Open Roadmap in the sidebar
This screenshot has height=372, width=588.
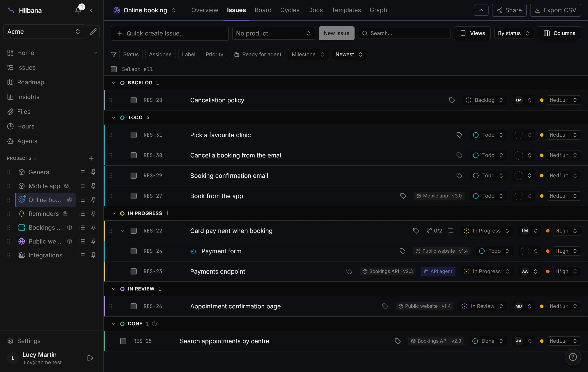click(30, 82)
